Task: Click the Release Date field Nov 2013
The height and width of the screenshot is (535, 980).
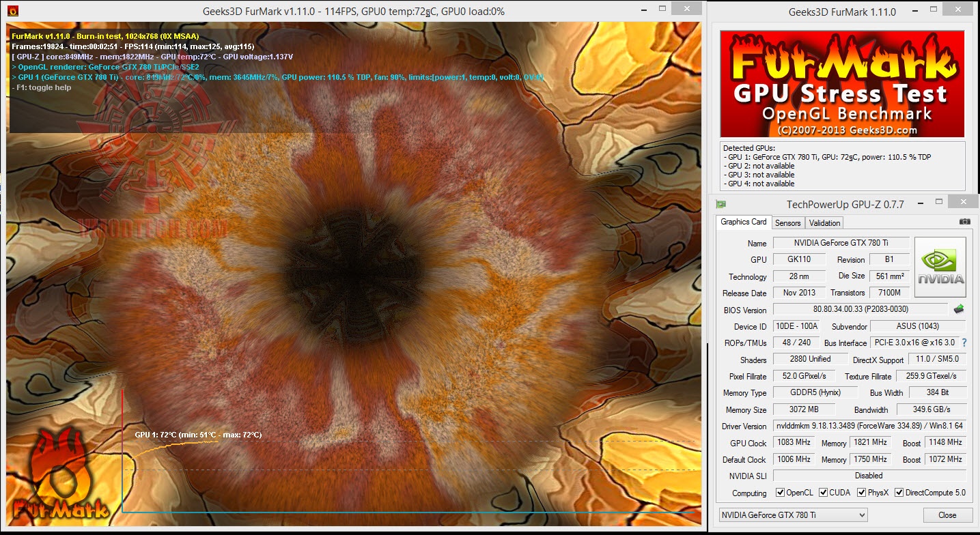Action: click(x=800, y=293)
